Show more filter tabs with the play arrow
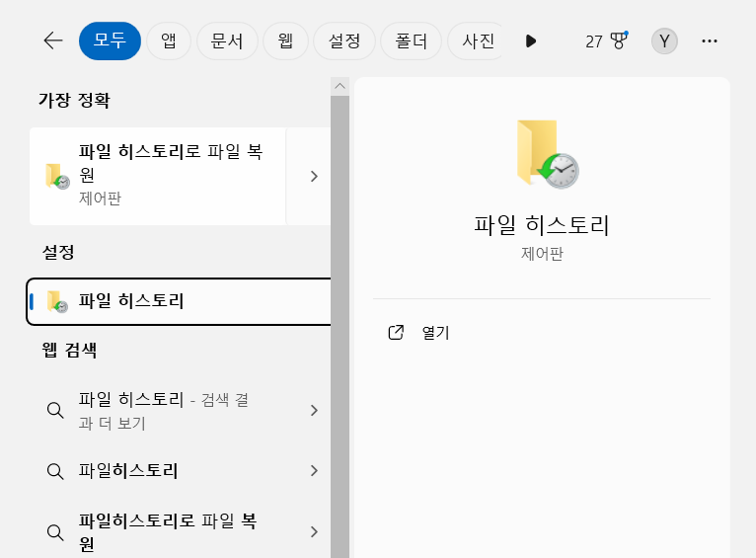 530,41
